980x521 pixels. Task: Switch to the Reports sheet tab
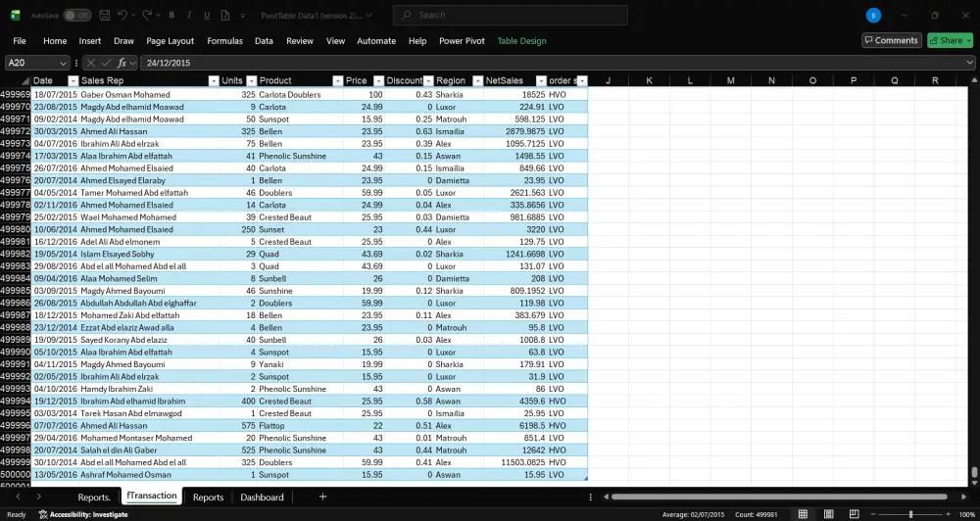208,497
